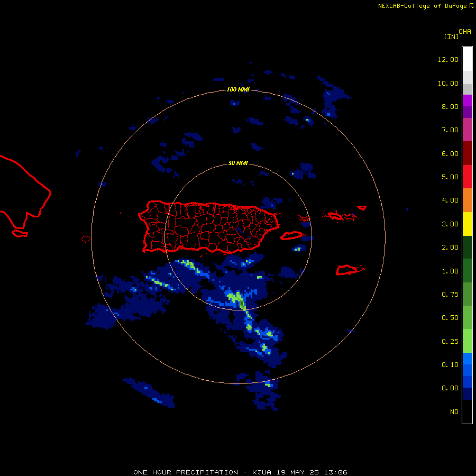Click the 50 NMI range ring label
This screenshot has width=476, height=476.
click(x=238, y=163)
